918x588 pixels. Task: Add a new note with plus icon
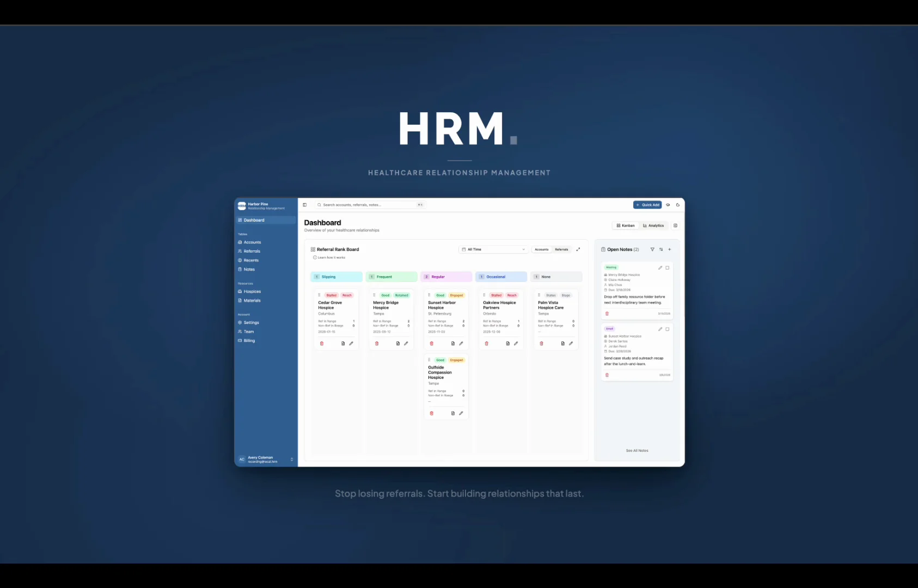(x=670, y=249)
